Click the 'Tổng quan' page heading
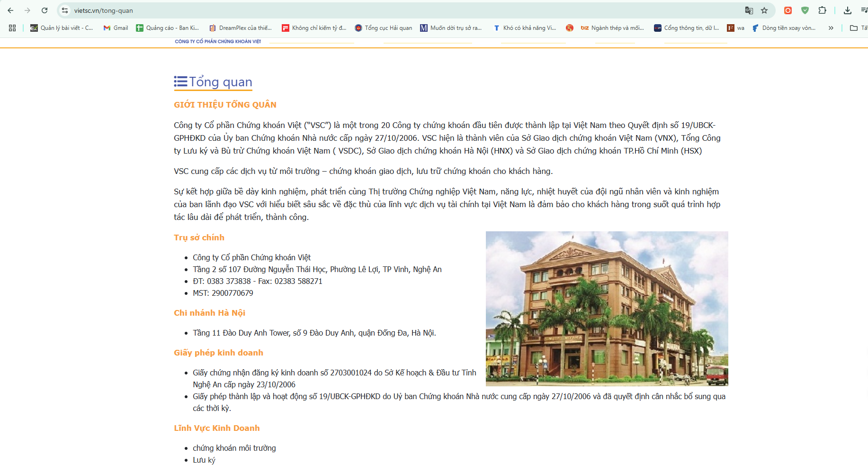The width and height of the screenshot is (868, 465). [x=221, y=82]
